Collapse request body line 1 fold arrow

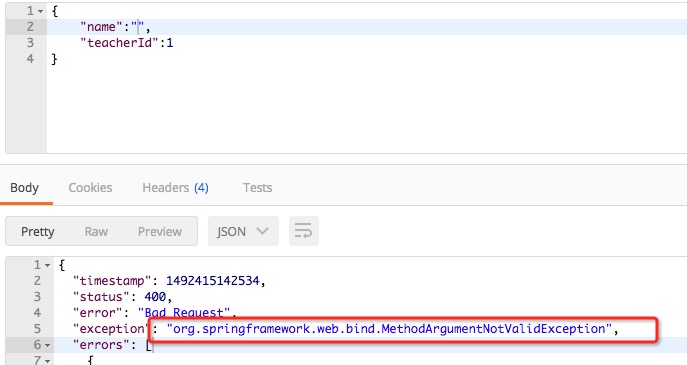(40, 11)
